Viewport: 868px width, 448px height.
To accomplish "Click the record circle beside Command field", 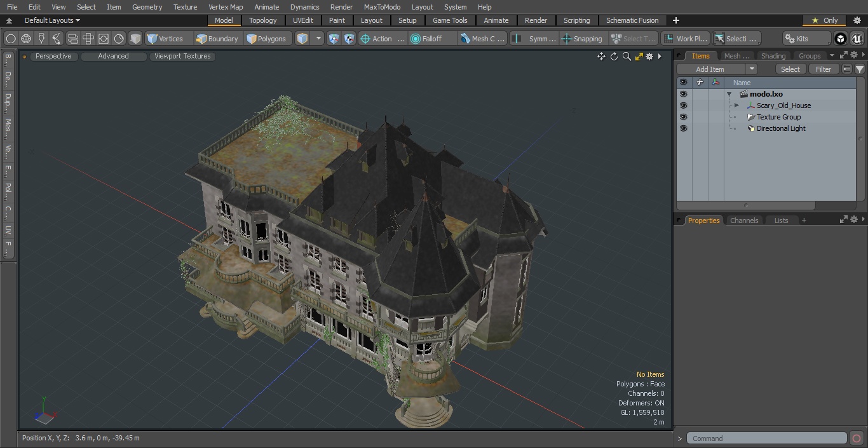I will pyautogui.click(x=856, y=438).
